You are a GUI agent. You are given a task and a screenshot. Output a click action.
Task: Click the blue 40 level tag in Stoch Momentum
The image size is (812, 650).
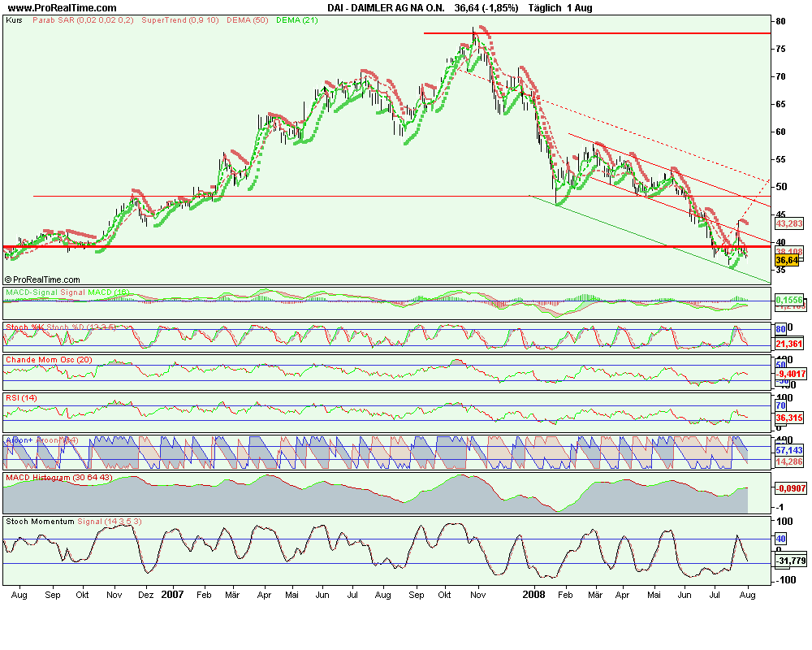(x=780, y=539)
